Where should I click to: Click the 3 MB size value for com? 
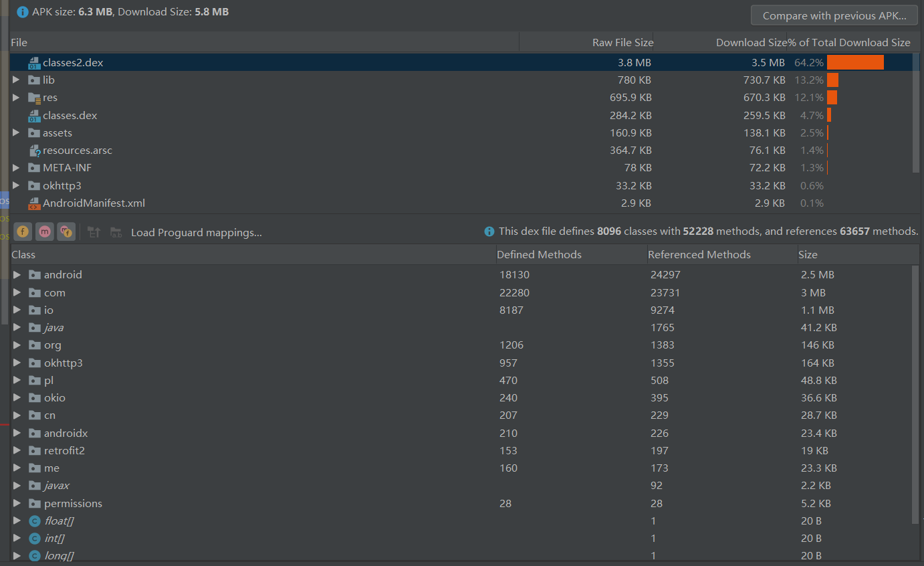point(813,292)
